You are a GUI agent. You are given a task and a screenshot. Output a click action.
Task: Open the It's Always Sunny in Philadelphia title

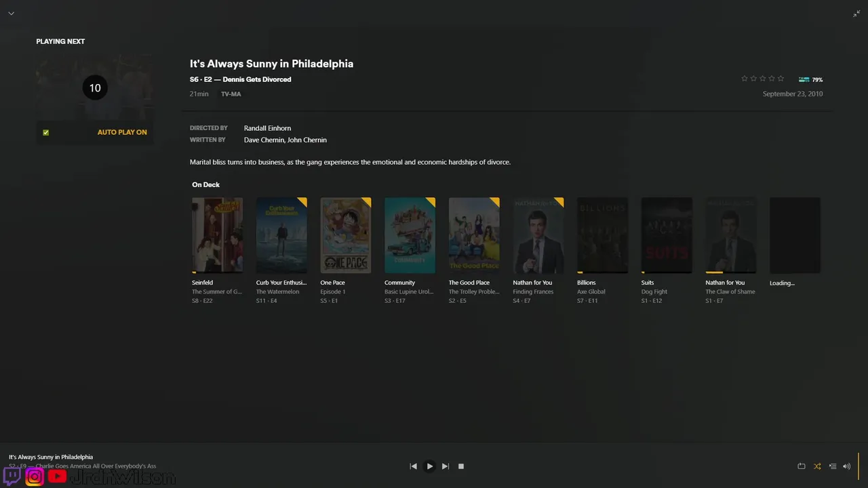tap(271, 64)
